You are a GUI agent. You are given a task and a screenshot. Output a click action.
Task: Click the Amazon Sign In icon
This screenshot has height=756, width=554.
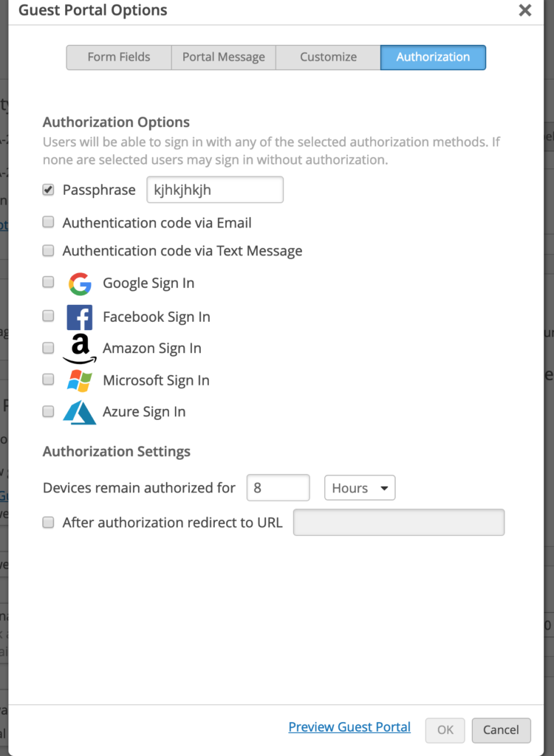80,347
